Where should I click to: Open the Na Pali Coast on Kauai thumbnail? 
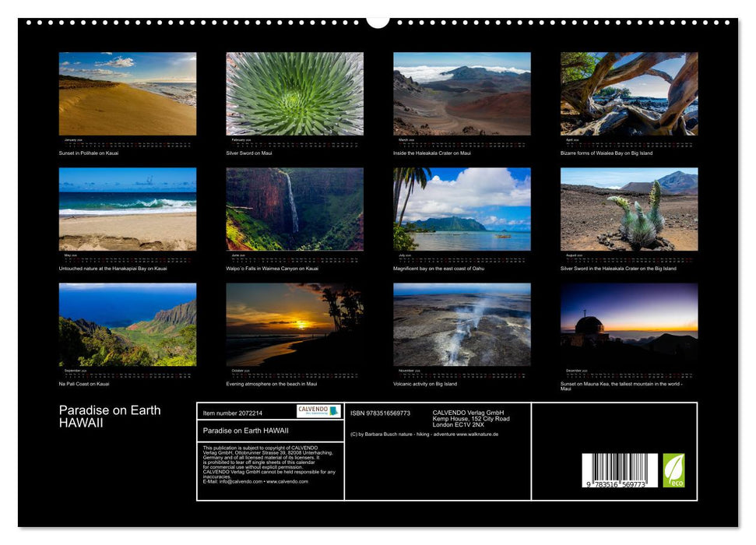[x=127, y=325]
